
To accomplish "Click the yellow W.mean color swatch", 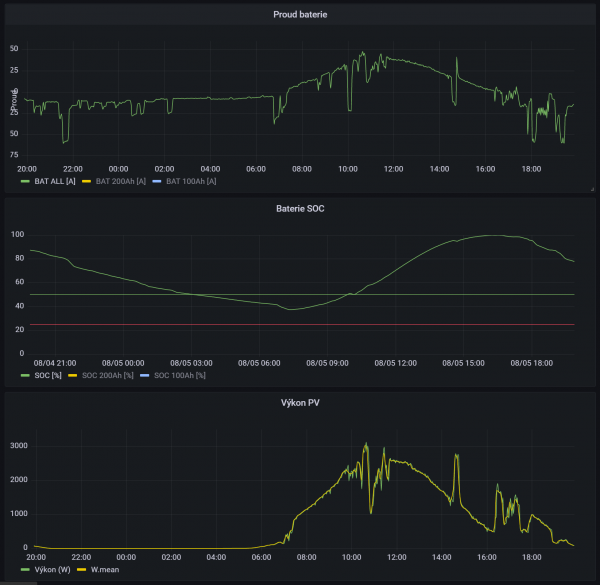I will click(x=82, y=570).
